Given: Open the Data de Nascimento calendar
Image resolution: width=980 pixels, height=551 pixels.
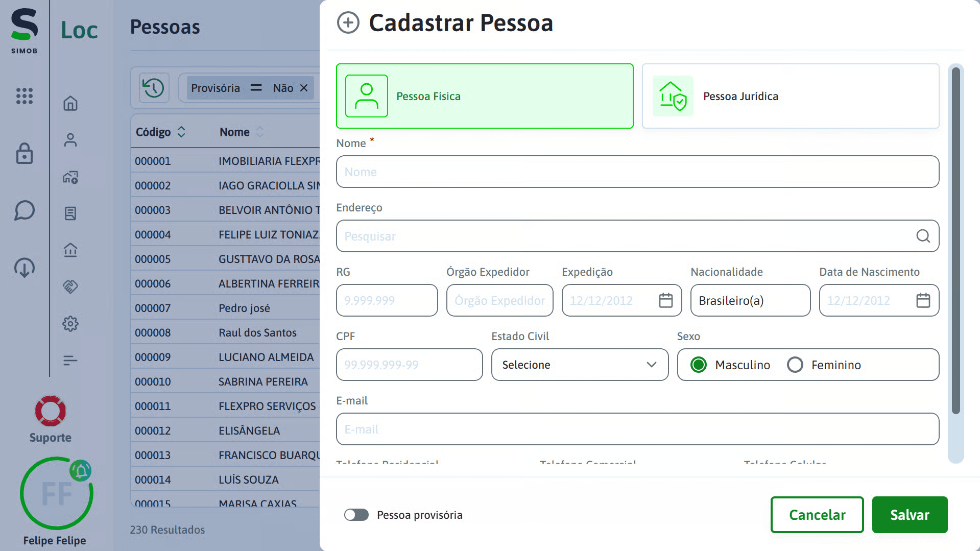Looking at the screenshot, I should pos(923,301).
